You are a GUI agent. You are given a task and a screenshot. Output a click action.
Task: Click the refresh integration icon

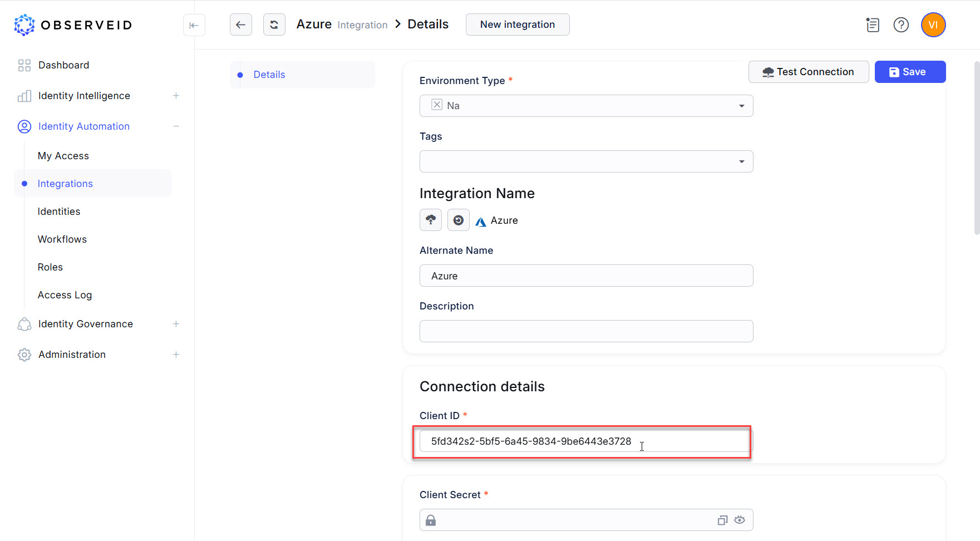274,24
